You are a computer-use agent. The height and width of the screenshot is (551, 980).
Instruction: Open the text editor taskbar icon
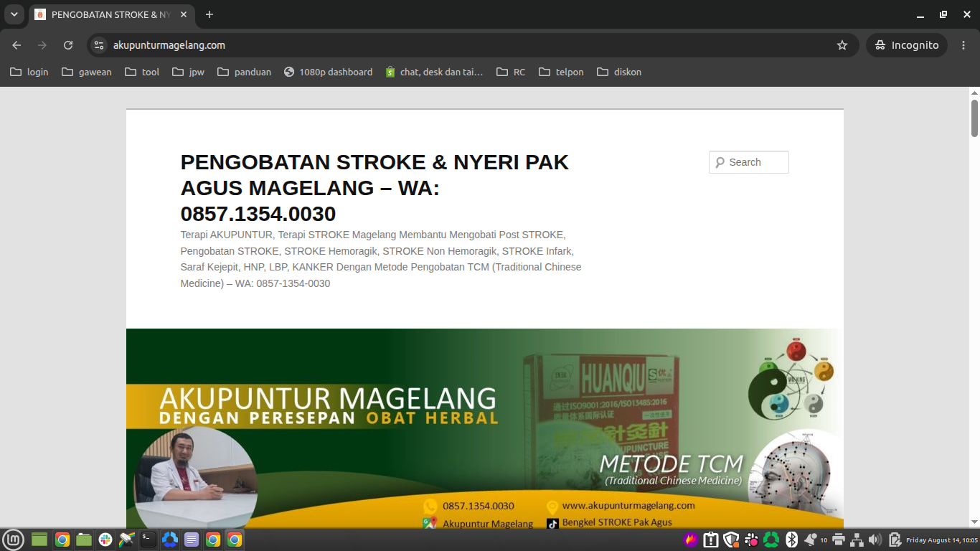192,540
